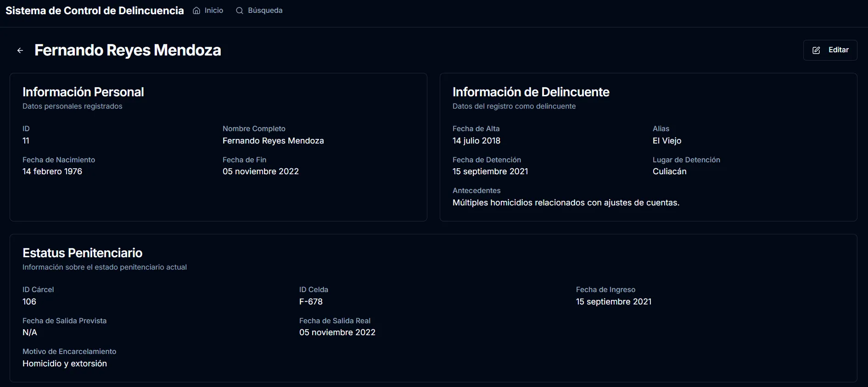Select the Fernando Reyes Mendoza page heading
Image resolution: width=868 pixels, height=387 pixels.
tap(128, 50)
